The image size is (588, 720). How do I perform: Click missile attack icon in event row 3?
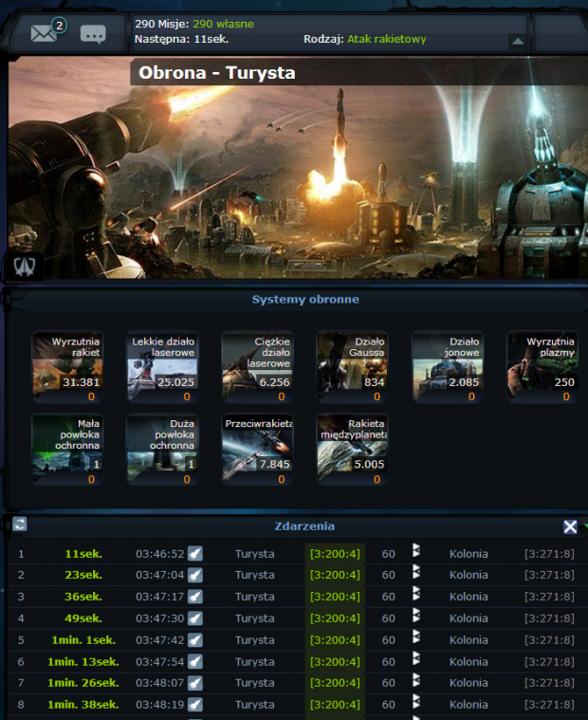click(195, 597)
